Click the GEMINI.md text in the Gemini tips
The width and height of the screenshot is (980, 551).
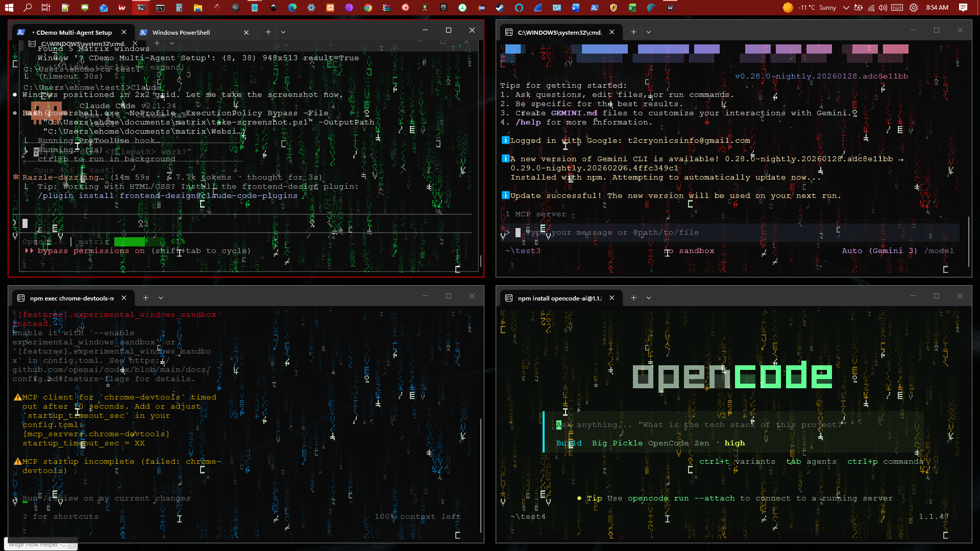(574, 113)
